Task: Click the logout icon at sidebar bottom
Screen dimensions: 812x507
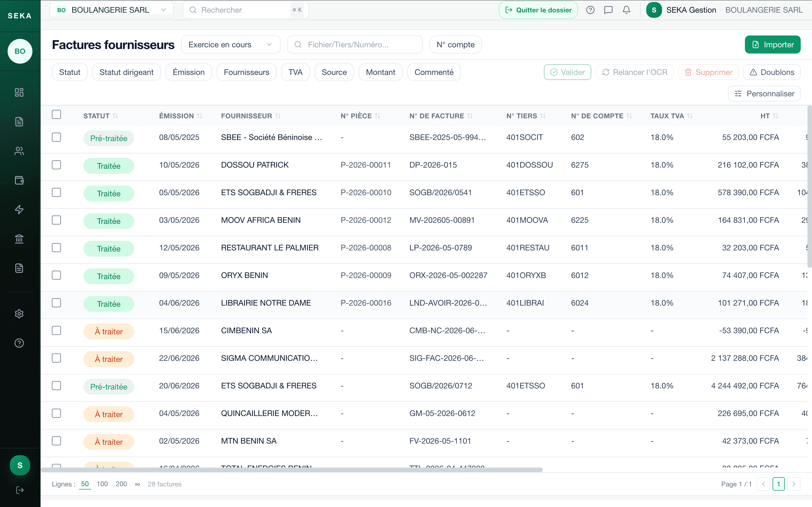Action: click(20, 490)
